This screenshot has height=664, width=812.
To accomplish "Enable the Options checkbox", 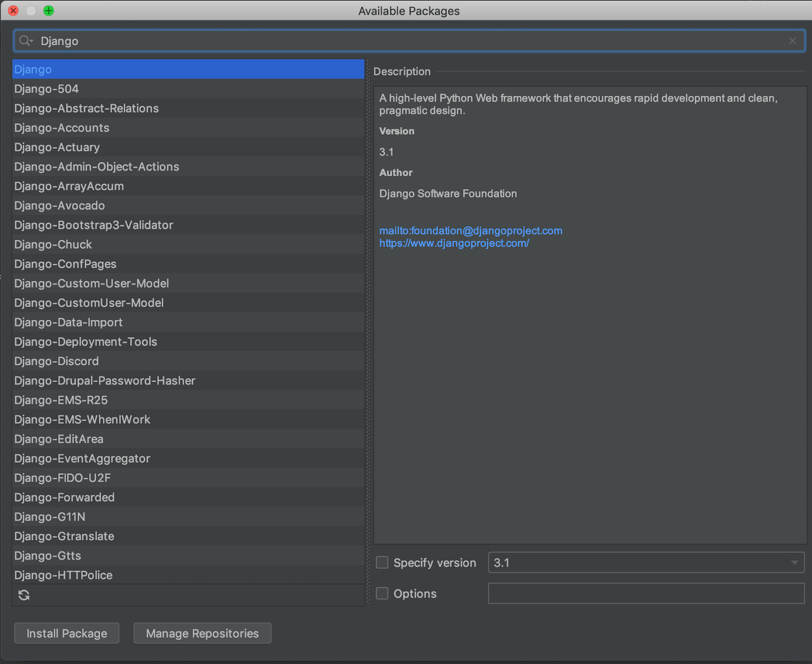I will pos(382,593).
